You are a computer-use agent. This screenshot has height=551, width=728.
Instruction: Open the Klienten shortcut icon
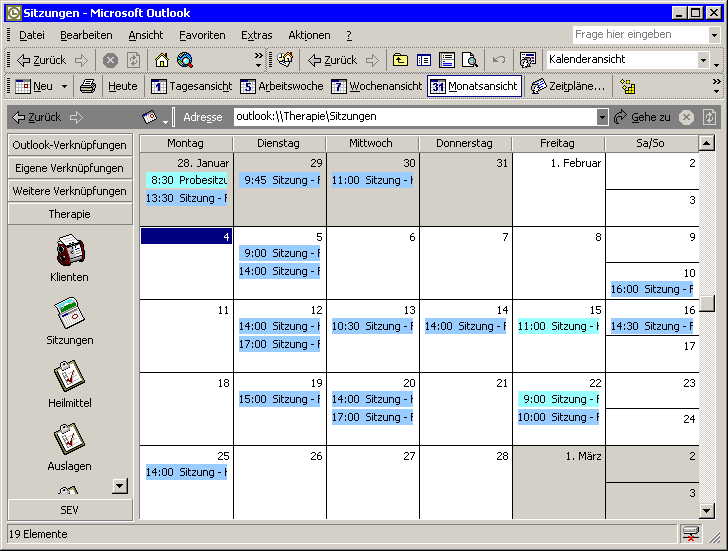click(70, 251)
